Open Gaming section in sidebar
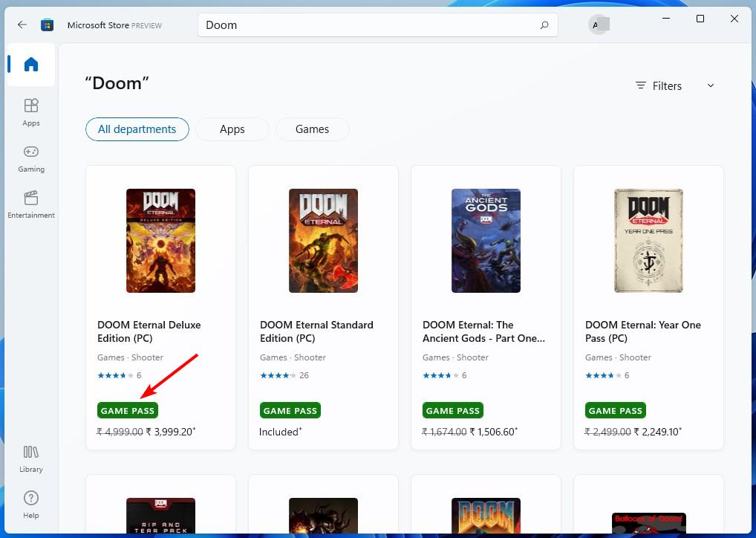This screenshot has width=756, height=538. [31, 159]
